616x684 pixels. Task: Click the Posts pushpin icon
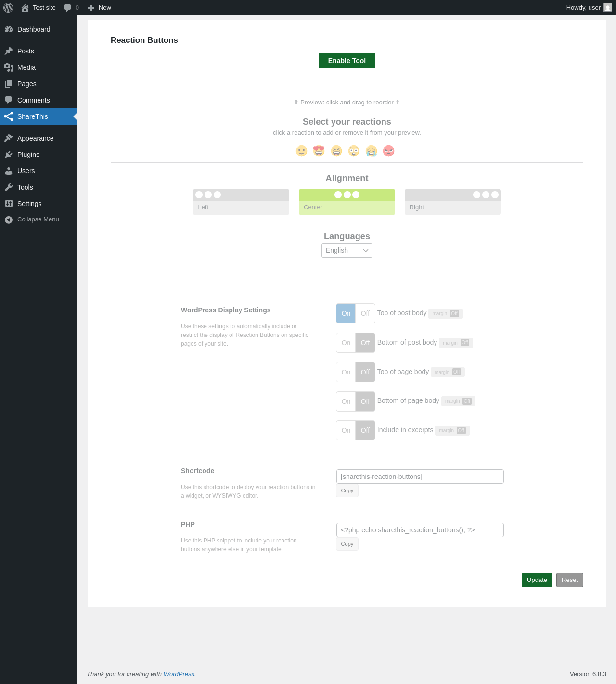pyautogui.click(x=9, y=51)
